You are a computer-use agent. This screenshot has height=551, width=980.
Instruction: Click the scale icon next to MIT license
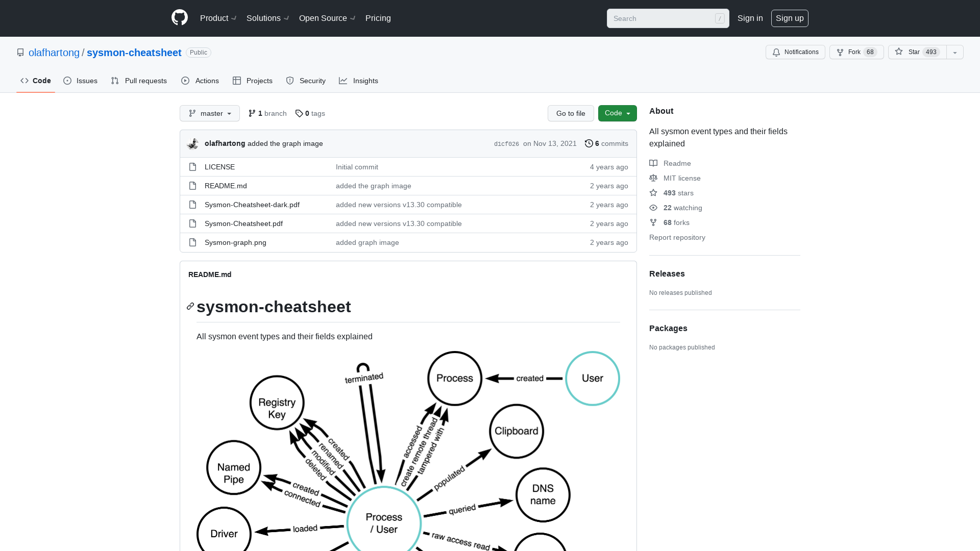653,178
